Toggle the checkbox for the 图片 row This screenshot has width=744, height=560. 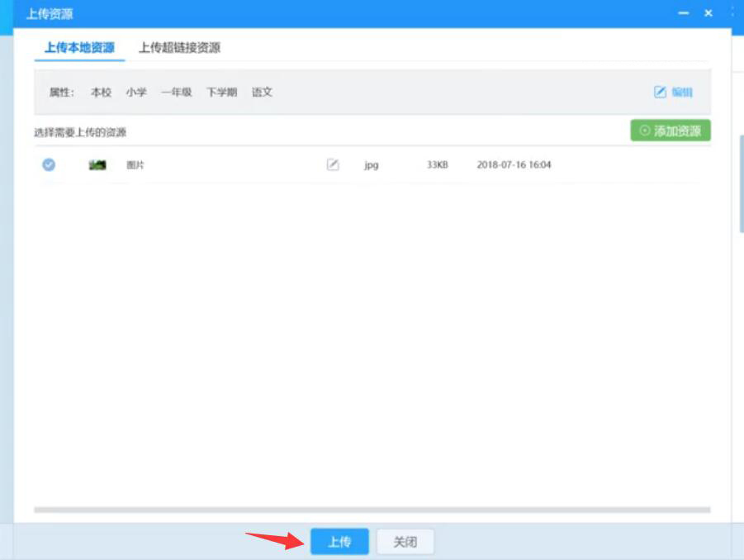pyautogui.click(x=49, y=164)
